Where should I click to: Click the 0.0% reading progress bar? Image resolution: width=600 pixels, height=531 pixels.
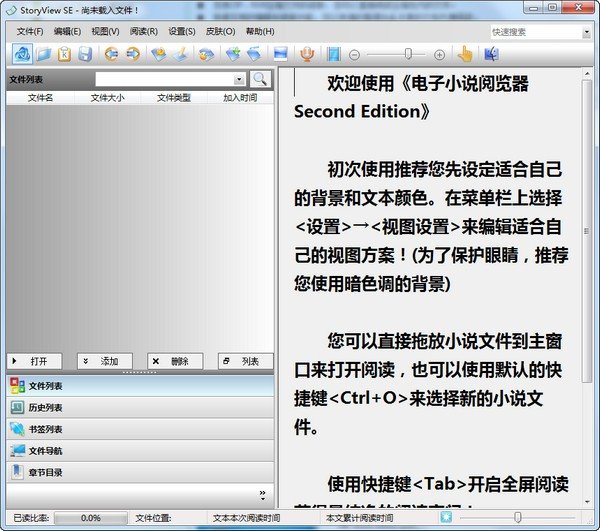click(91, 518)
